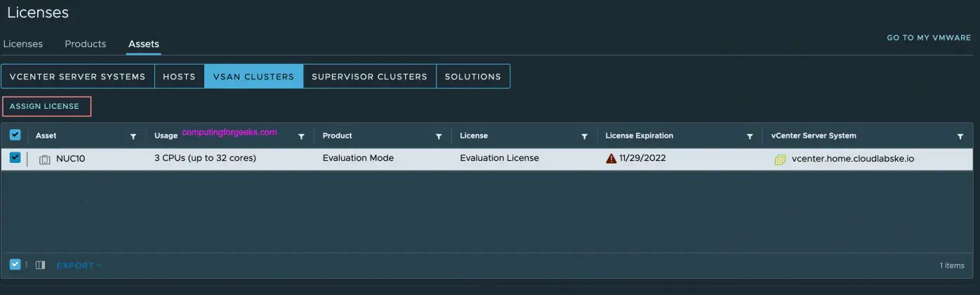This screenshot has height=295, width=980.
Task: Toggle the select-all checkbox in table header
Action: [x=15, y=136]
